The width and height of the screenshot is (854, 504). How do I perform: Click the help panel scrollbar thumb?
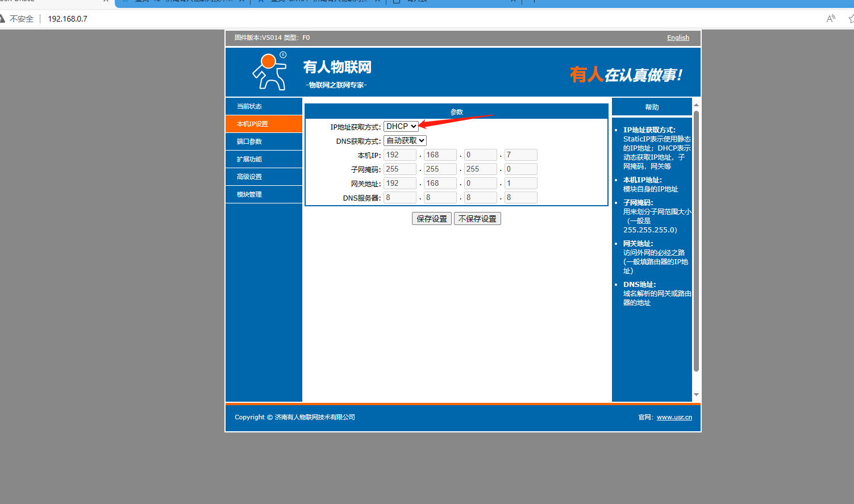pos(696,241)
